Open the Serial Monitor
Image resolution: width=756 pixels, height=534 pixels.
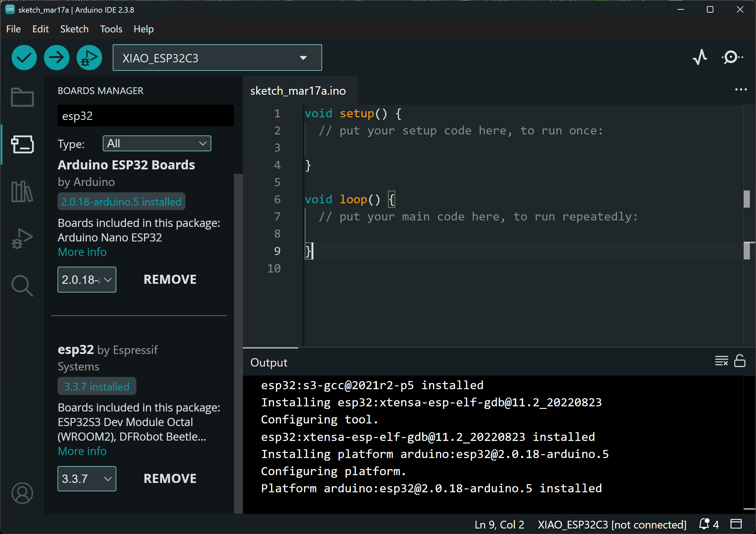[732, 57]
